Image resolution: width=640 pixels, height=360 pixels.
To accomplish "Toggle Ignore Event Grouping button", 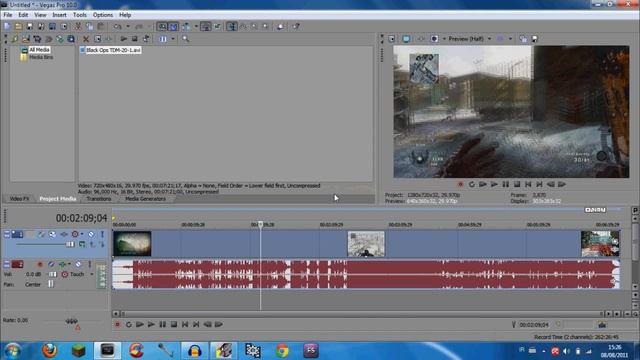I will [x=218, y=27].
